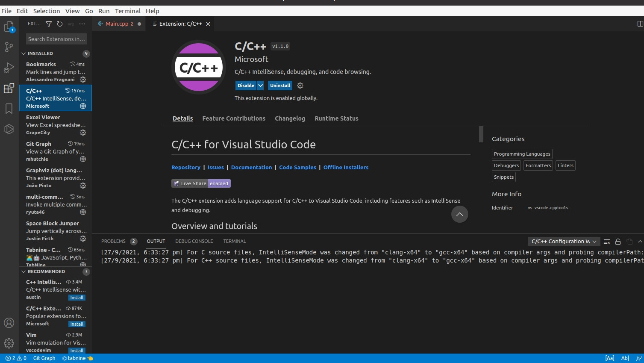Click the Disable extension button
The width and height of the screenshot is (644, 363).
pos(246,86)
